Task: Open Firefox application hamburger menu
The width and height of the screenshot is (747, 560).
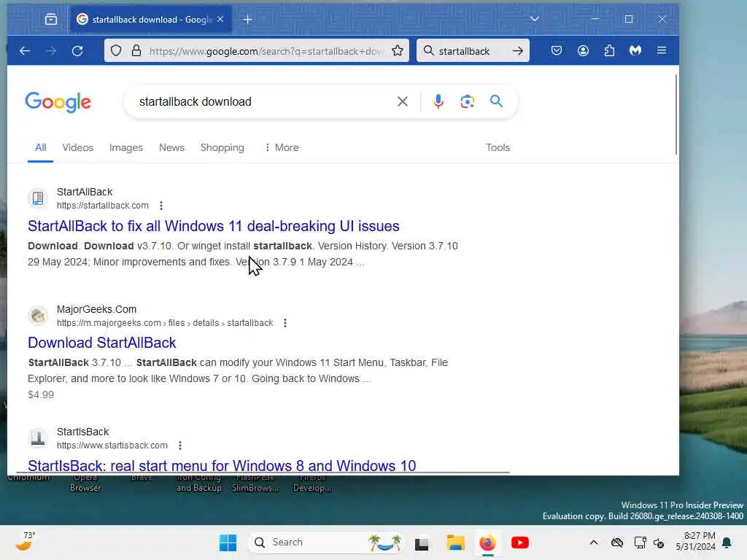Action: (x=662, y=50)
